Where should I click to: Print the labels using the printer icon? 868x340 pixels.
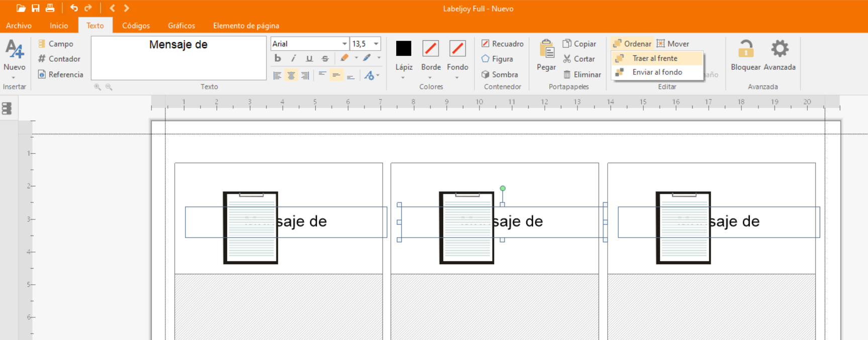click(50, 8)
